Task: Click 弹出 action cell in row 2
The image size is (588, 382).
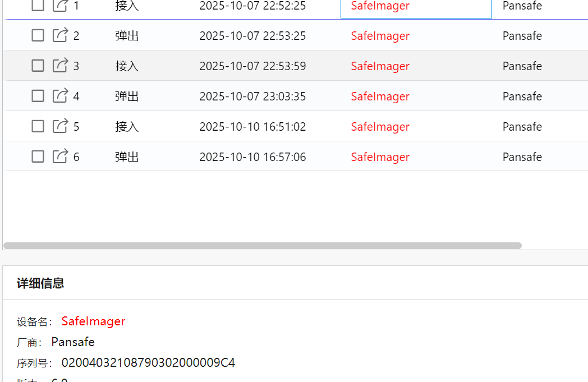Action: (x=127, y=35)
